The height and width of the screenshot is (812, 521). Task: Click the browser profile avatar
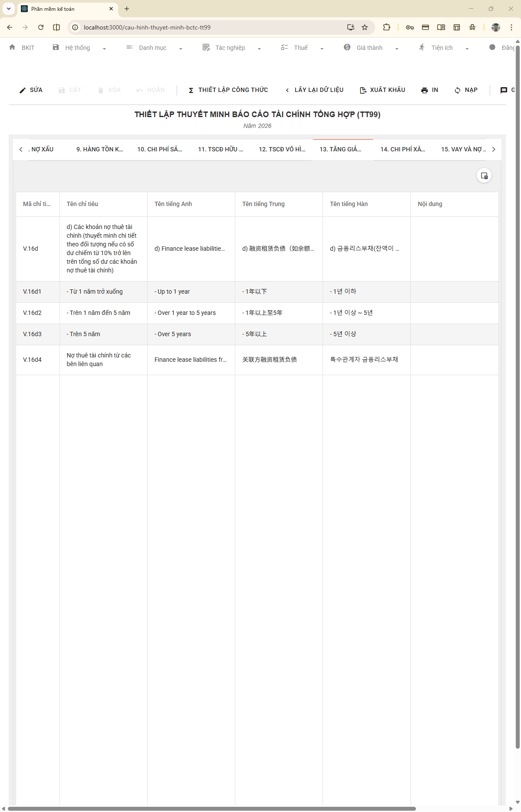496,27
